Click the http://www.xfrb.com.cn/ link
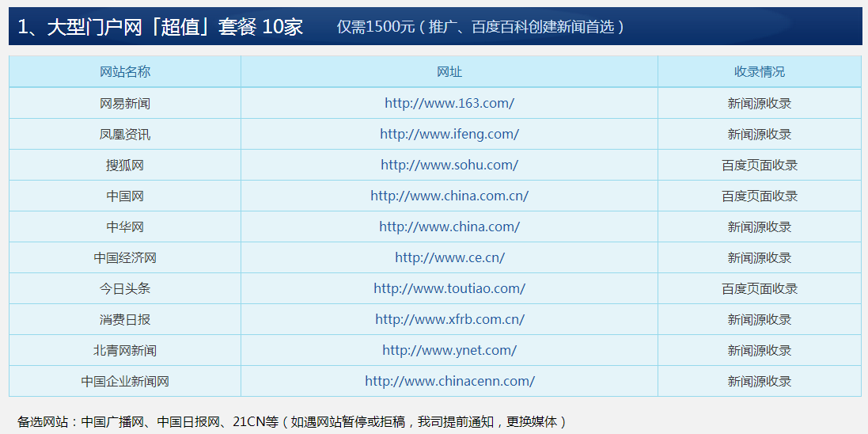 (449, 319)
